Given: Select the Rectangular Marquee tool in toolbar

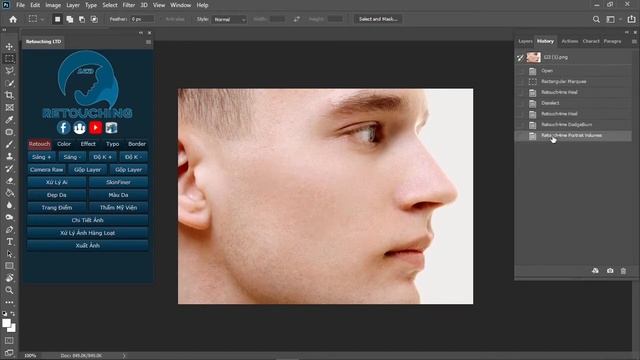Looking at the screenshot, I should point(9,58).
